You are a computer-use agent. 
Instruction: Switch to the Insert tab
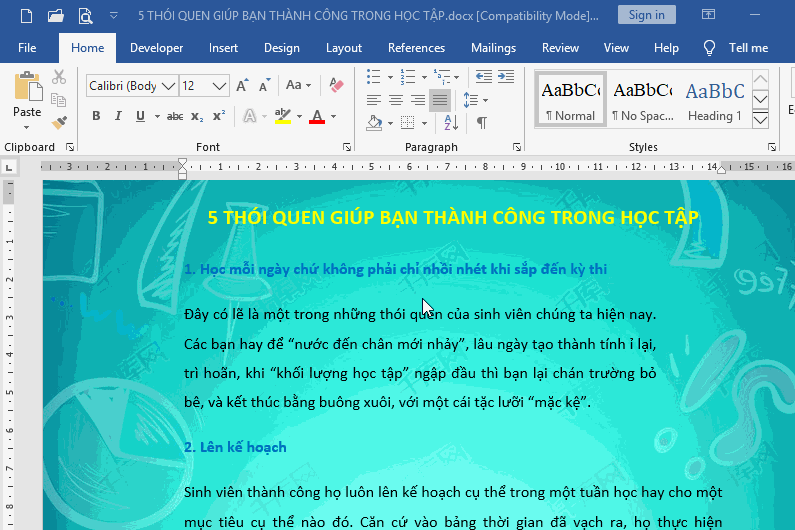[x=223, y=48]
